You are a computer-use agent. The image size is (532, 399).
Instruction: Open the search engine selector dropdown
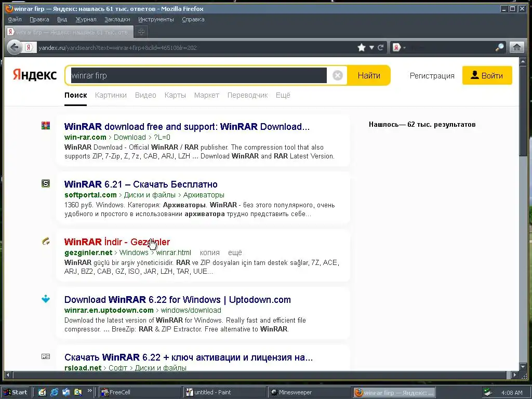(x=400, y=47)
